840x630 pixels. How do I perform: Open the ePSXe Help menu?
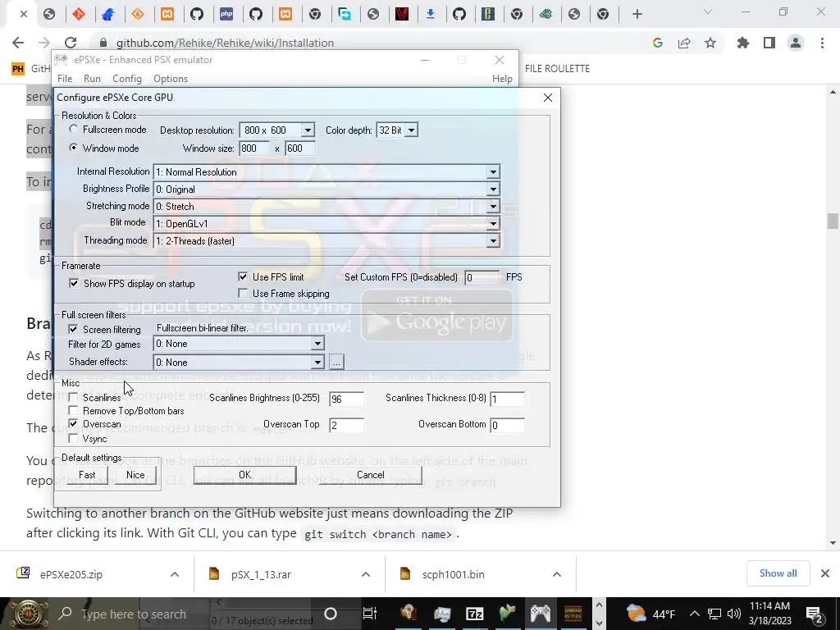point(502,78)
